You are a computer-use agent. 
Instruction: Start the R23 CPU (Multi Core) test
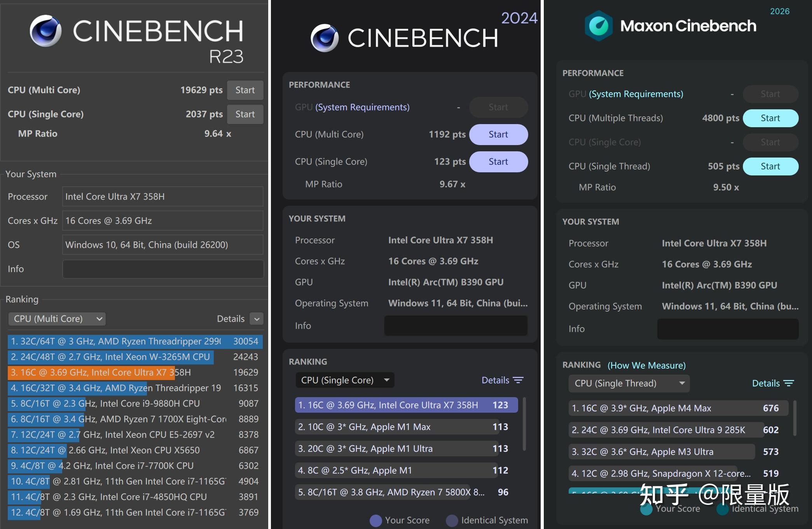click(245, 90)
